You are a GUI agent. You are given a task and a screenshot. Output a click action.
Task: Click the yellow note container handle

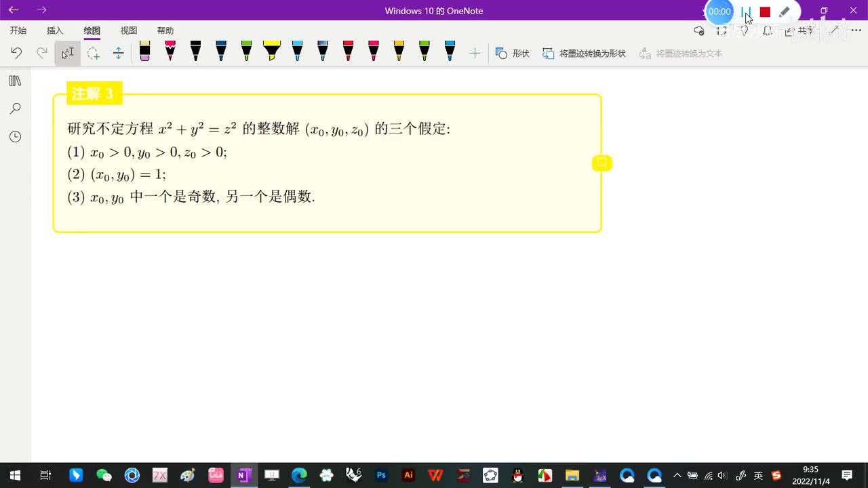(x=601, y=163)
